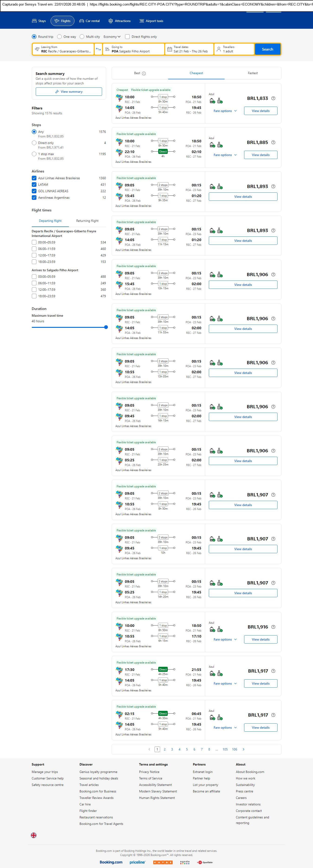
Task: Enable the Direct flights only checkbox
Action: (x=127, y=37)
